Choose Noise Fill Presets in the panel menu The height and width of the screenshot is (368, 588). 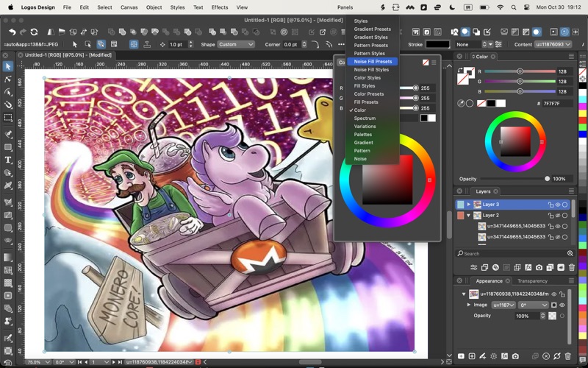point(373,61)
